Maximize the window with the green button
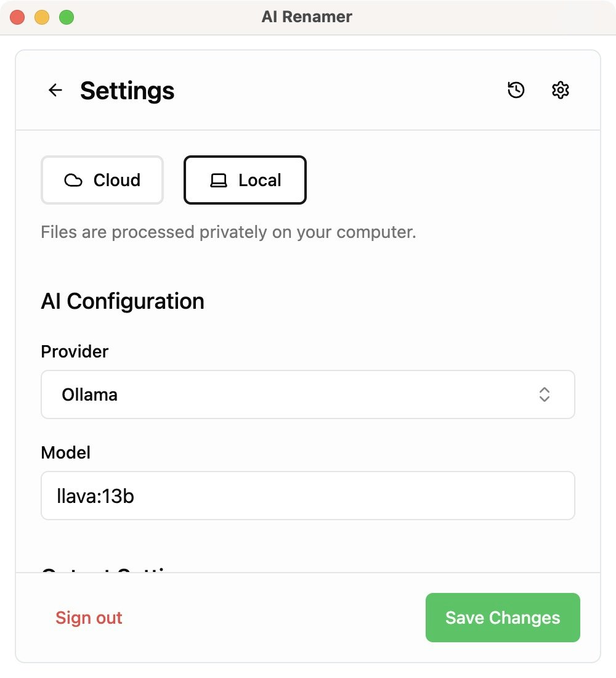616x678 pixels. click(x=67, y=17)
